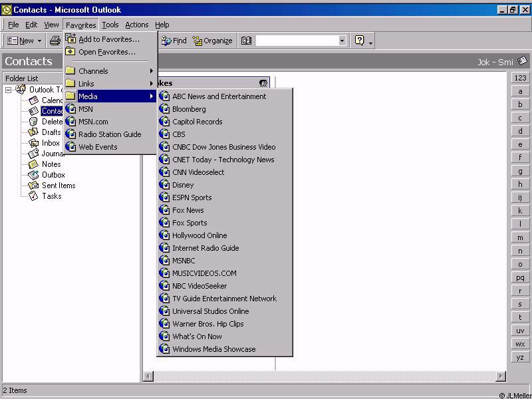Click the Internet Radio Guide icon
Viewport: 532px width, 399px height.
pos(164,247)
